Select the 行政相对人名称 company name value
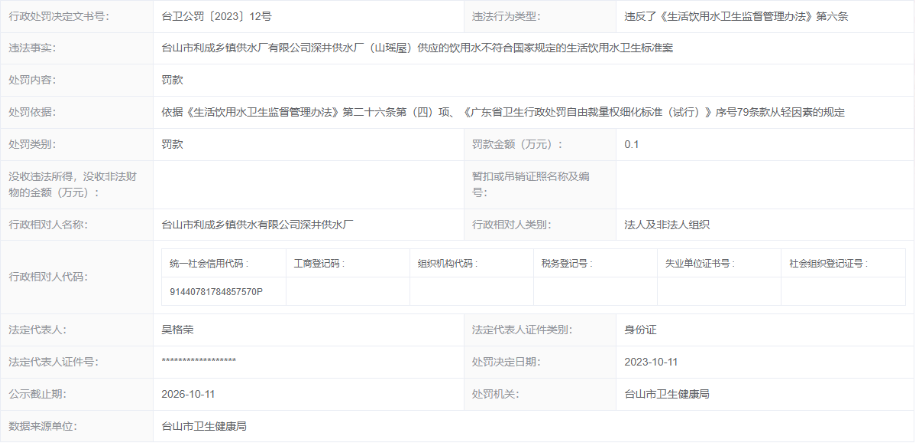The width and height of the screenshot is (915, 443). [259, 225]
